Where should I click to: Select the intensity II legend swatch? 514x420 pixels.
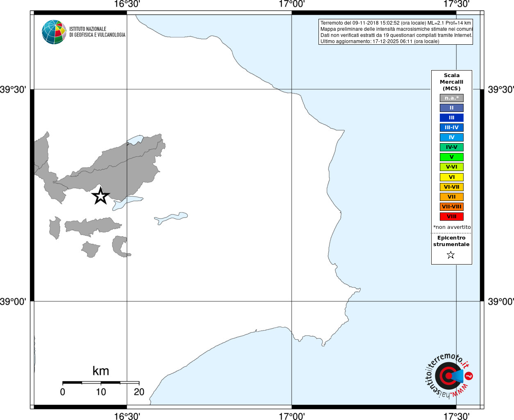tap(452, 108)
